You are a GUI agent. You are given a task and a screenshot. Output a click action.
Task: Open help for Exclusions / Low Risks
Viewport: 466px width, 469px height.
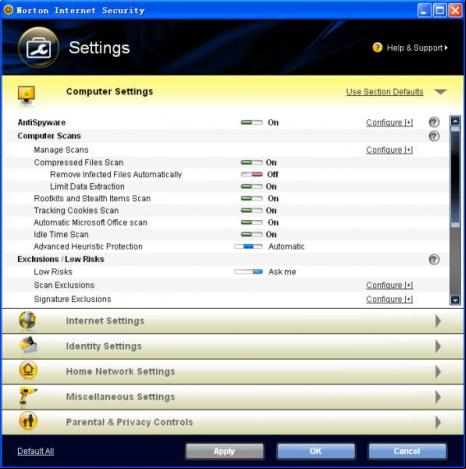(434, 259)
